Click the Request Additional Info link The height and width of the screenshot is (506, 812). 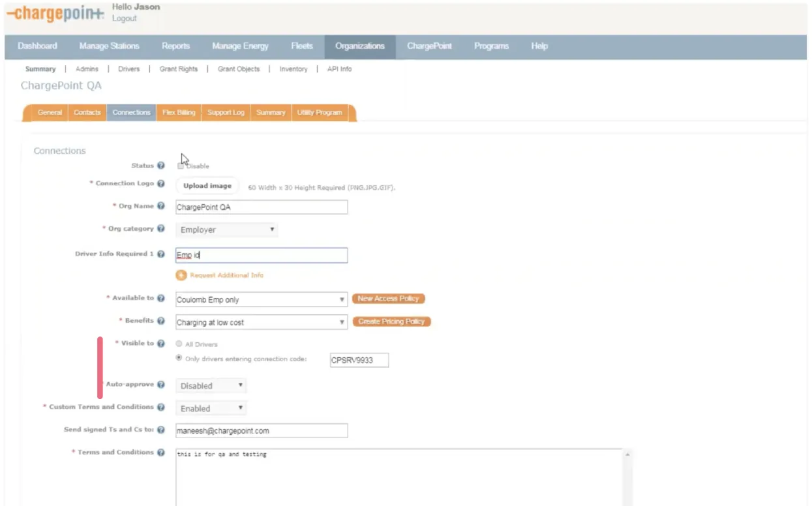pyautogui.click(x=227, y=275)
